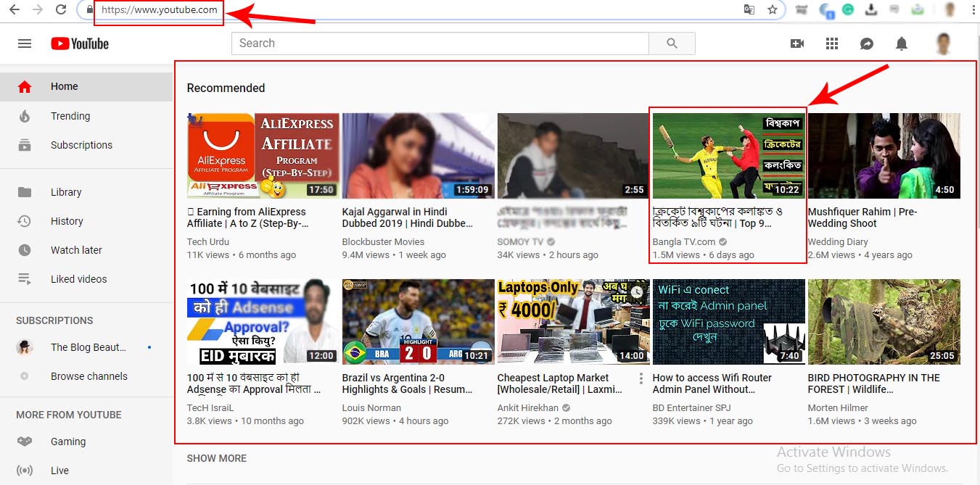This screenshot has width=980, height=485.
Task: Open the messages share icon
Action: (867, 43)
